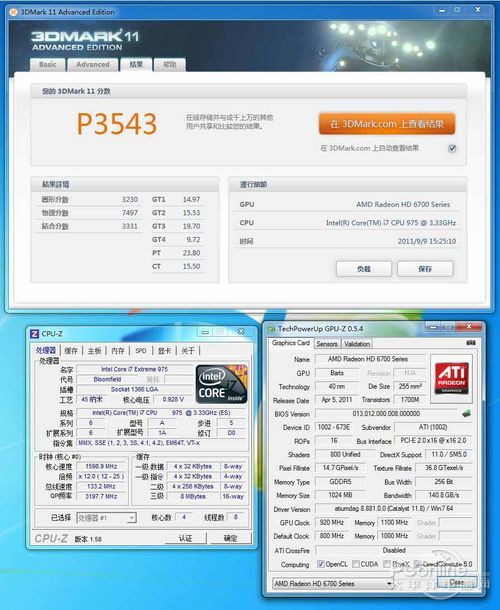The height and width of the screenshot is (610, 500).
Task: Click the Close button in GPU-Z
Action: (456, 582)
